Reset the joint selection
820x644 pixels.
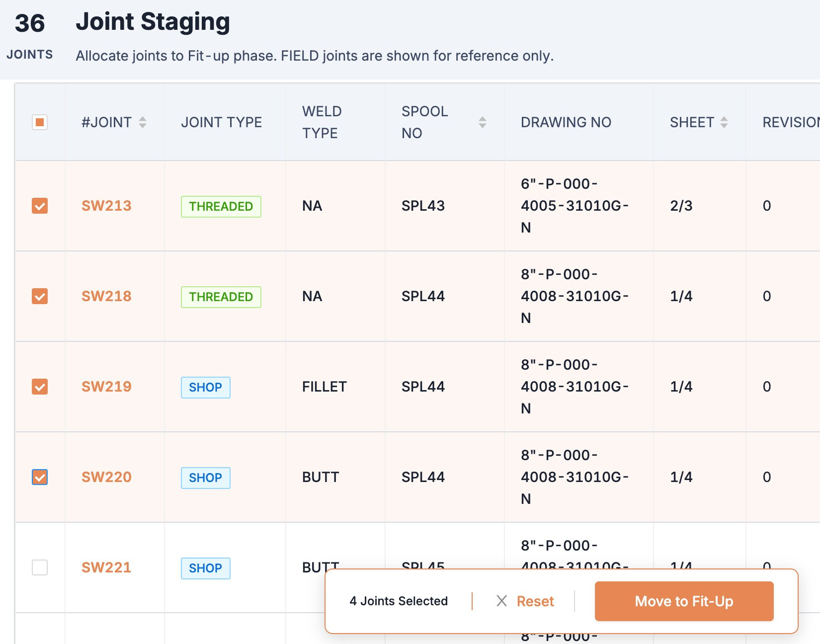coord(535,601)
